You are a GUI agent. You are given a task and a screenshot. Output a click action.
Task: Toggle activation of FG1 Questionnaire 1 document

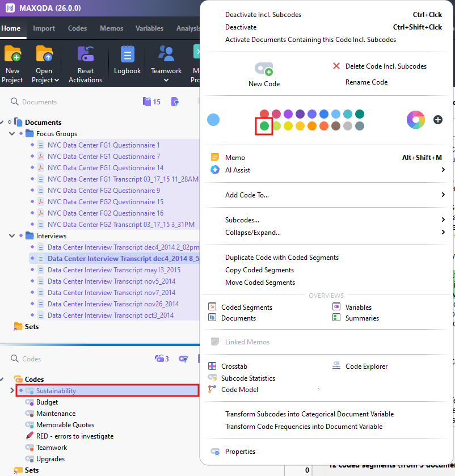pos(32,145)
